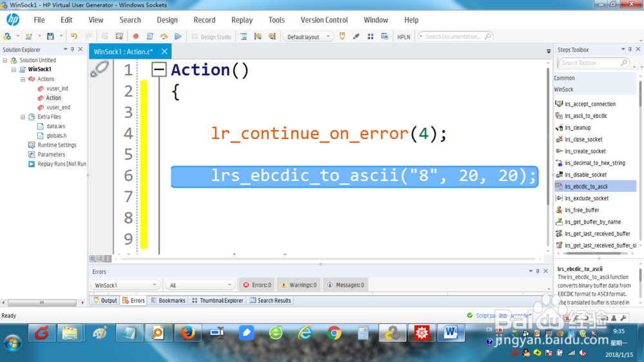Image resolution: width=644 pixels, height=362 pixels.
Task: Open the Version Control menu
Action: (x=324, y=20)
